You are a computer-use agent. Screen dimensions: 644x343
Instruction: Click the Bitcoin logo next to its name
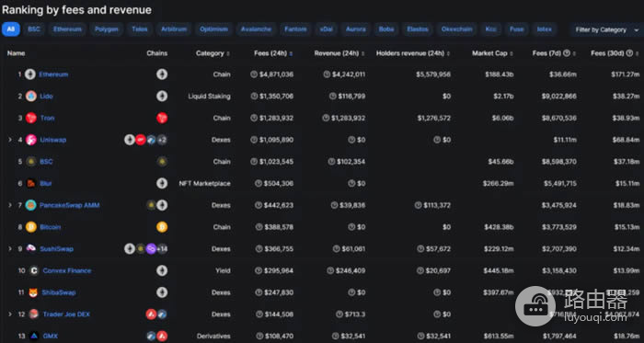click(30, 227)
